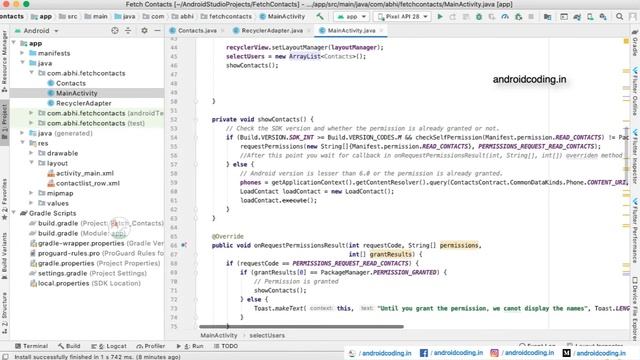Open the Build tool window

point(69,346)
